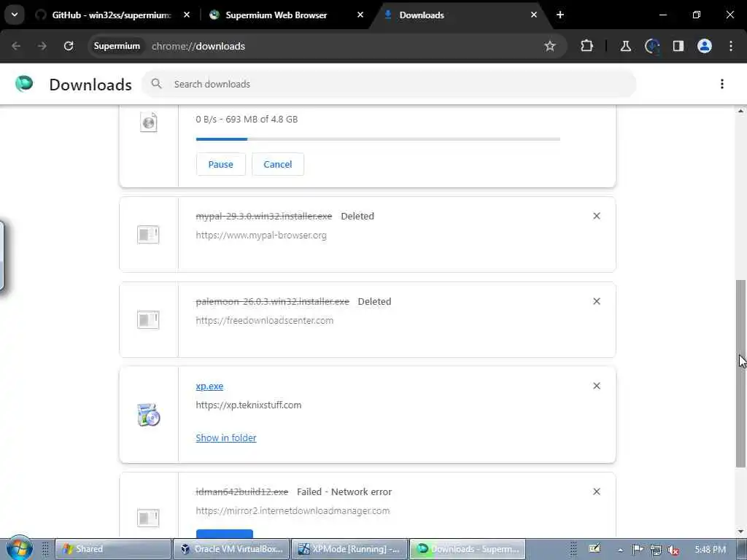Click the idman642build12.exe file icon

tap(148, 518)
